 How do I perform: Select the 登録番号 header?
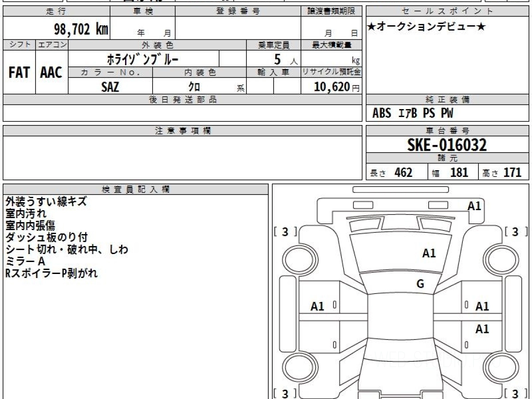(238, 12)
